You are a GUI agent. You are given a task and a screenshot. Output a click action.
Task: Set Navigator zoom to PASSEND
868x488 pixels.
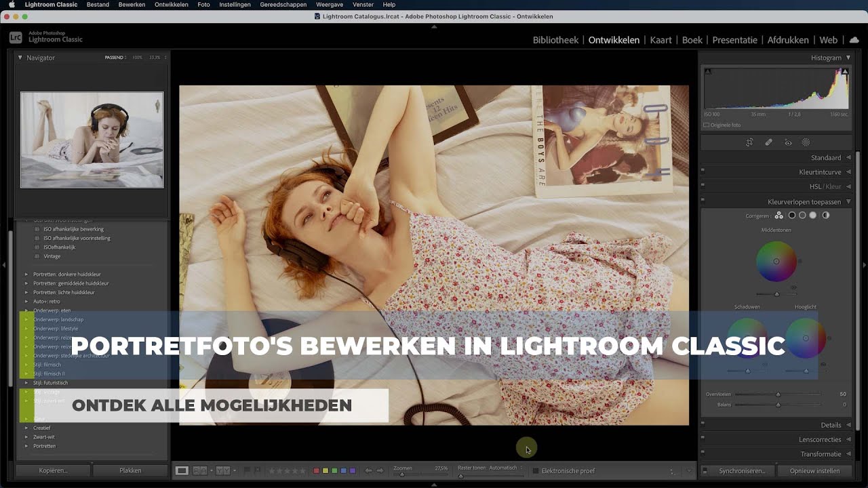click(x=114, y=58)
